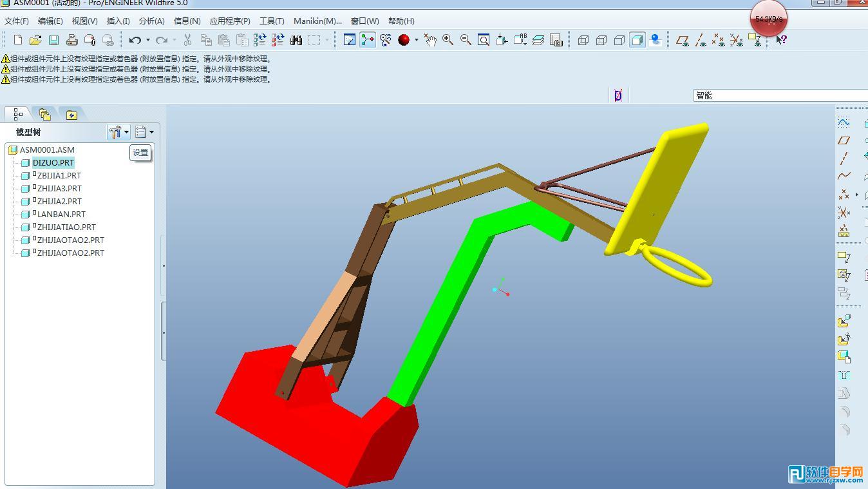Print the active model
The image size is (868, 489).
71,40
